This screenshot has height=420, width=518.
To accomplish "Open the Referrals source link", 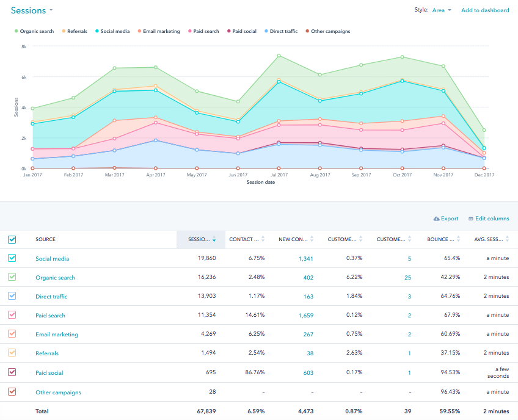I will click(x=47, y=353).
